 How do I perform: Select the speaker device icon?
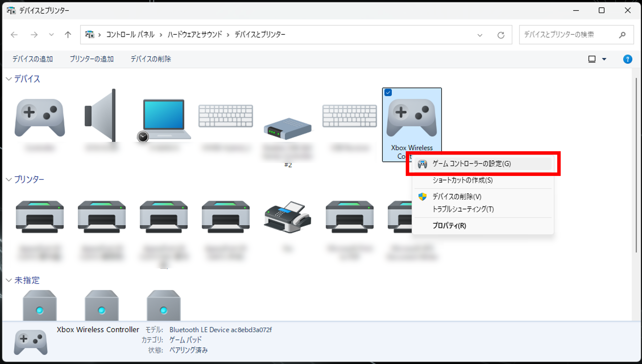tap(100, 117)
